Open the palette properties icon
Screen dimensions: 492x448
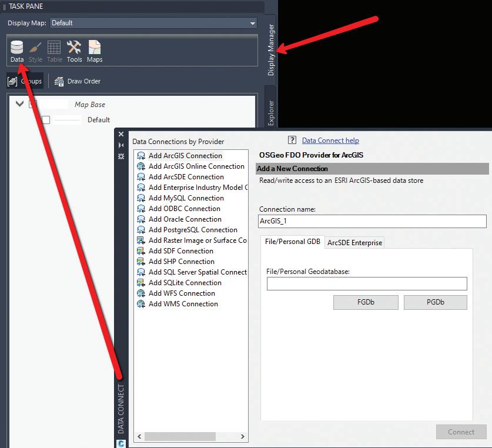(121, 156)
